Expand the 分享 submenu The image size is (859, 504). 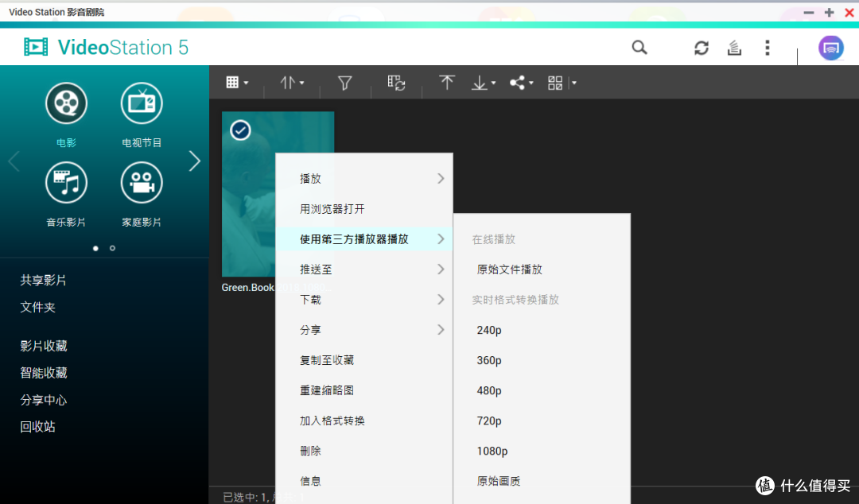click(364, 330)
